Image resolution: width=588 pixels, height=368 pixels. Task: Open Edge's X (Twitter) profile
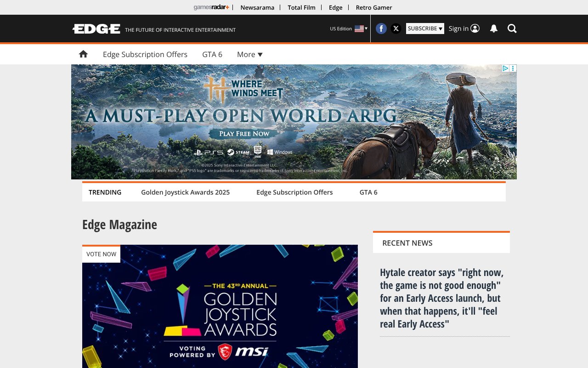tap(396, 29)
